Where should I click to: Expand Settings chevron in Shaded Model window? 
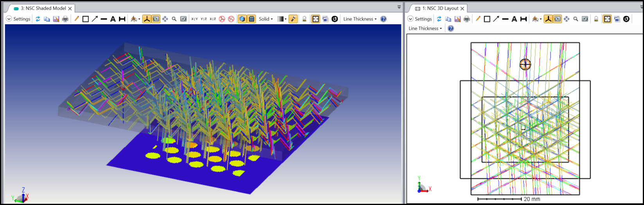click(x=9, y=19)
